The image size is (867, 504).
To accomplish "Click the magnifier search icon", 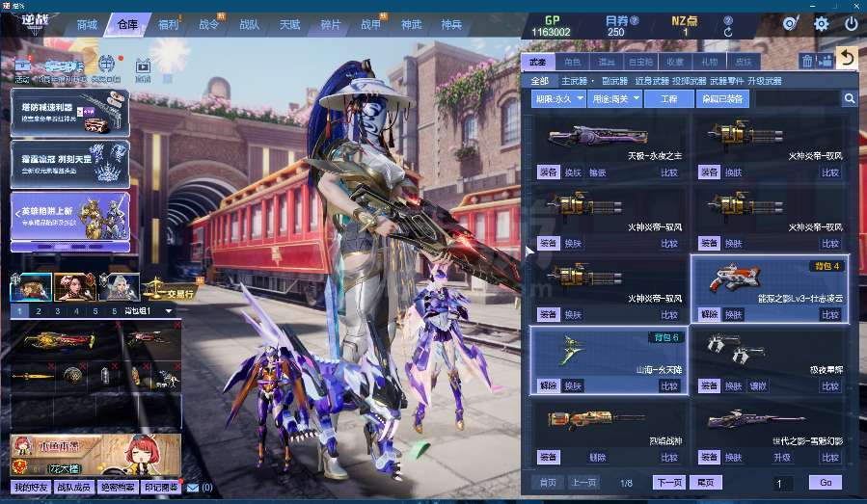I will [x=850, y=99].
